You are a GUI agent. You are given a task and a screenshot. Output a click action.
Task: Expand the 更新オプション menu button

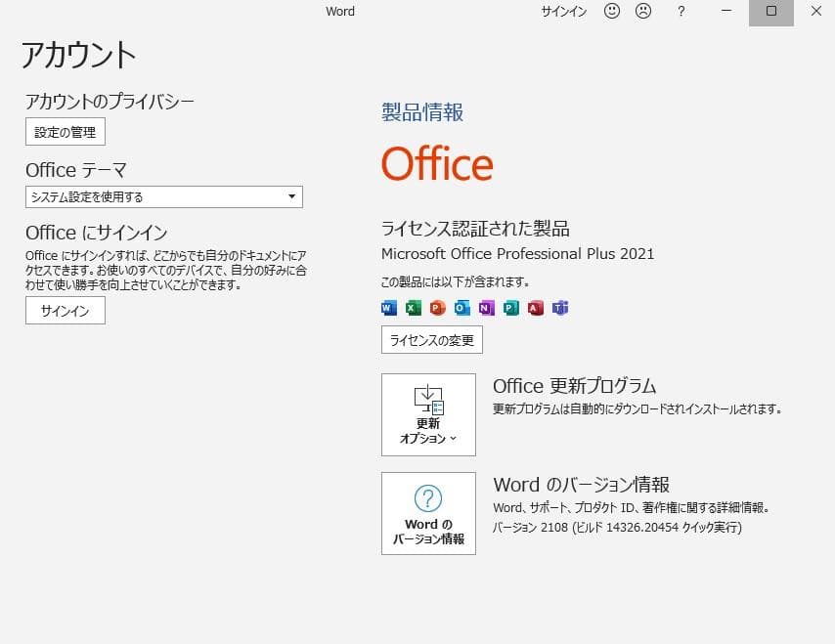coord(428,414)
